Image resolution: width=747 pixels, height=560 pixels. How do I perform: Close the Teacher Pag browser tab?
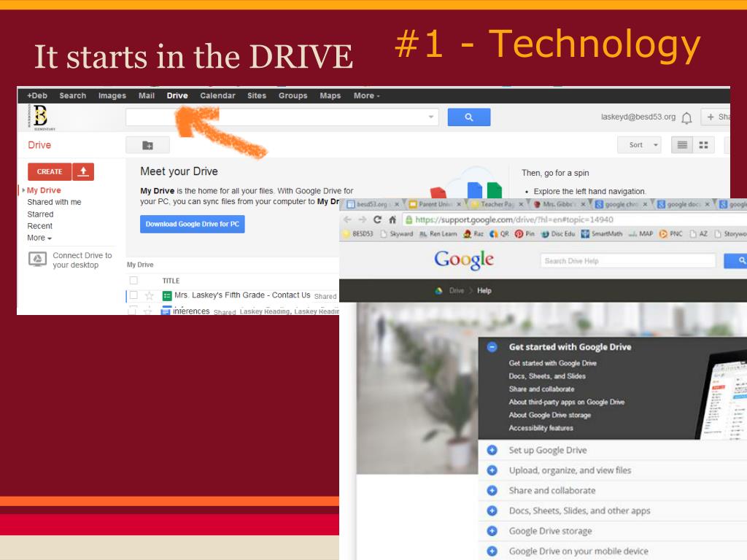[x=521, y=204]
